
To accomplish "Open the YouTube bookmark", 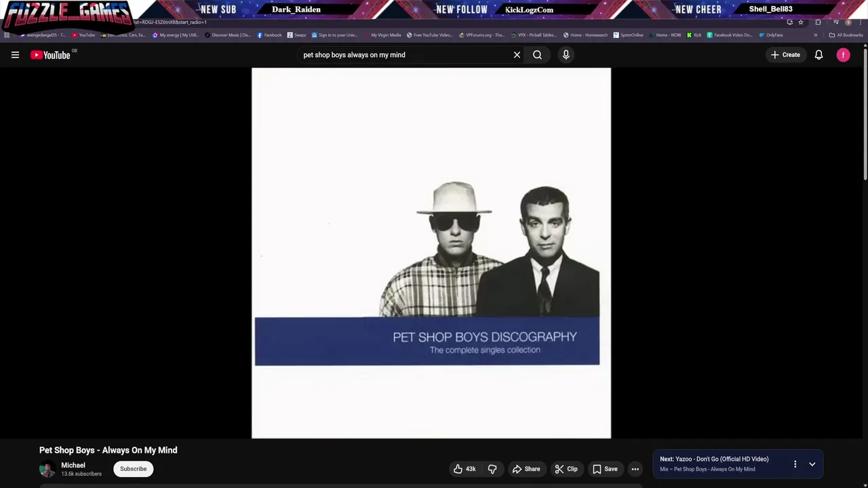I will coord(84,35).
